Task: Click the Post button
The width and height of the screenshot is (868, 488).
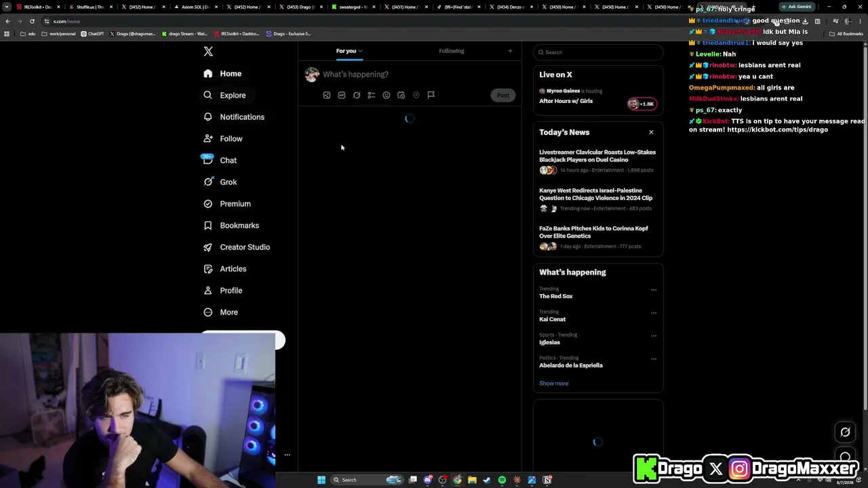Action: click(502, 96)
